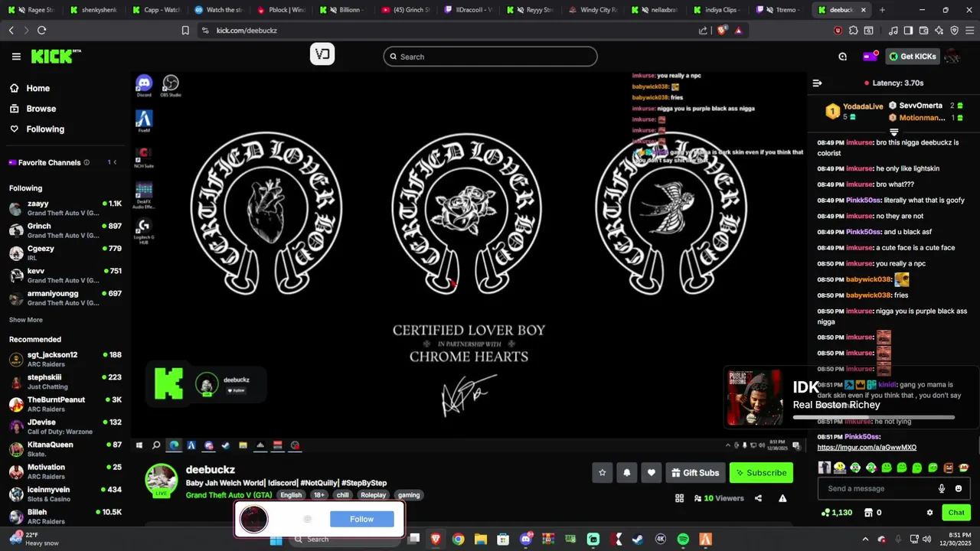Select the English tag
This screenshot has height=551, width=980.
pyautogui.click(x=291, y=495)
